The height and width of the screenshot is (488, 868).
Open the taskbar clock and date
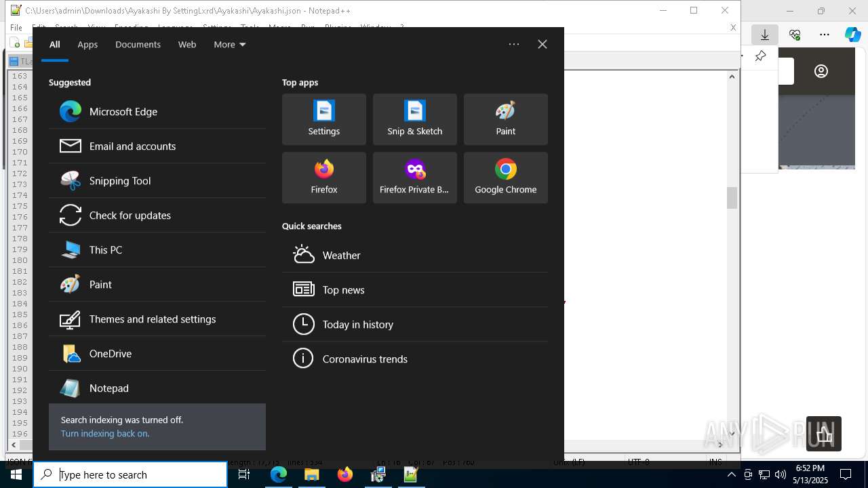(810, 474)
